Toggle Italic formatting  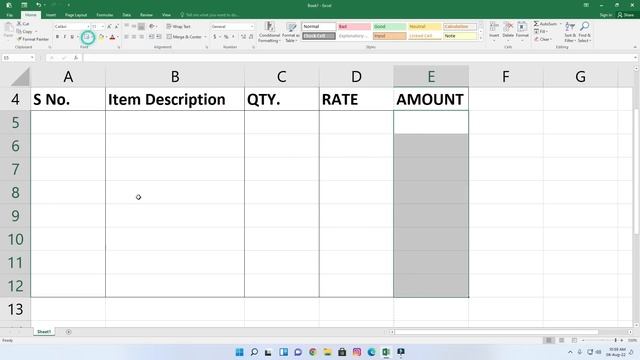64,37
